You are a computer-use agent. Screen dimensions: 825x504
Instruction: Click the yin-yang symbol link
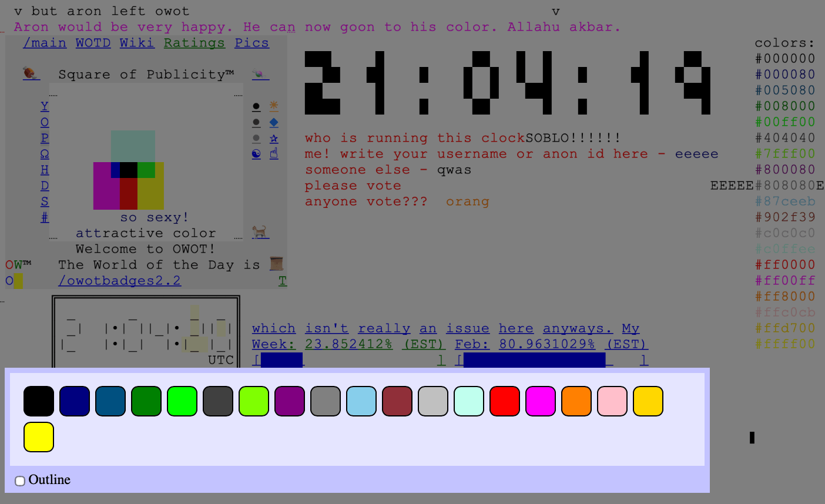point(256,154)
